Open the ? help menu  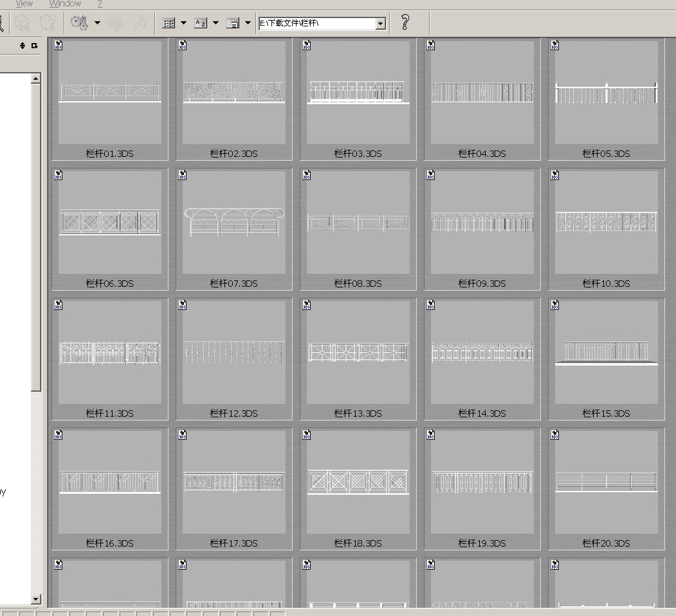pos(100,3)
